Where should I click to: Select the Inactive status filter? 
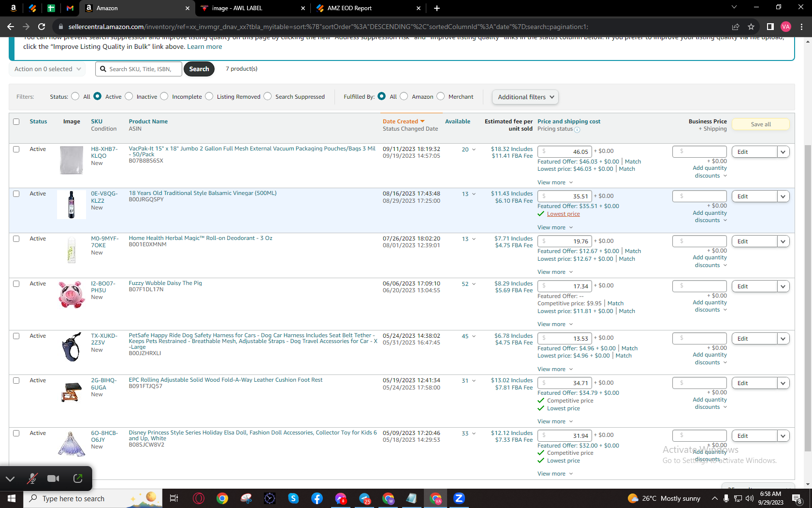pos(129,96)
